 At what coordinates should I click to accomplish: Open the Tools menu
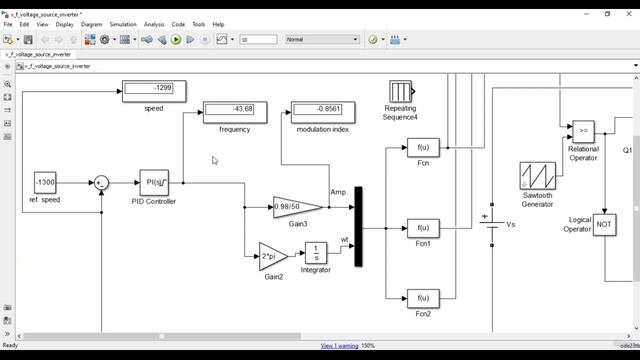point(198,24)
